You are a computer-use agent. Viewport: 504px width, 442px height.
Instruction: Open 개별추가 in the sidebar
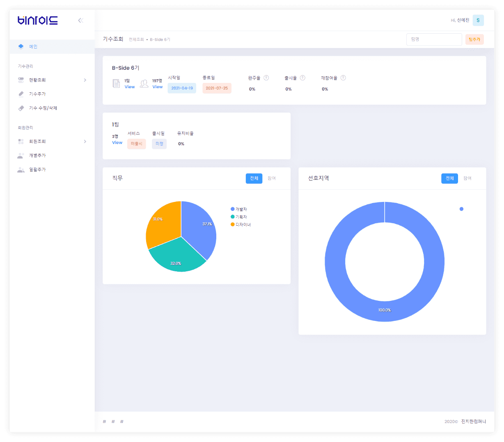point(37,156)
